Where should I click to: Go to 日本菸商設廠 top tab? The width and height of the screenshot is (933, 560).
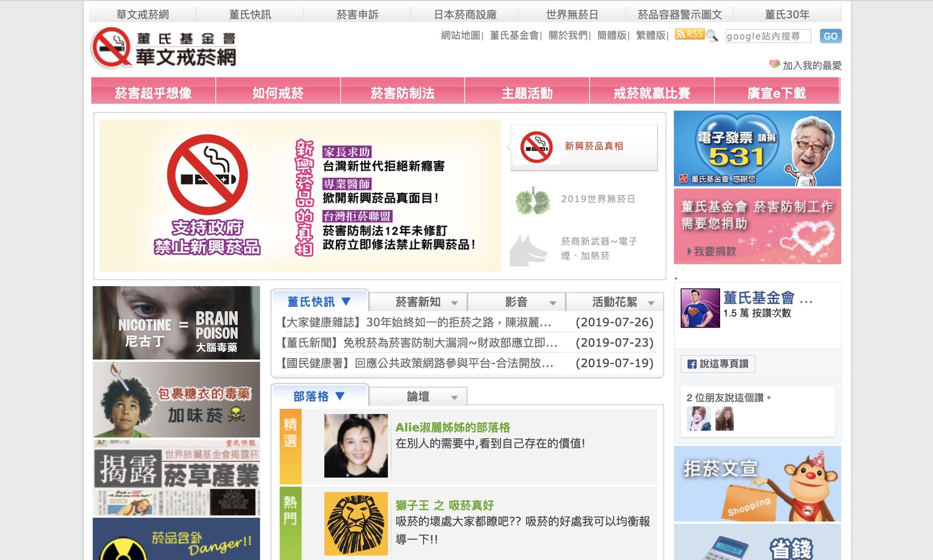[465, 14]
